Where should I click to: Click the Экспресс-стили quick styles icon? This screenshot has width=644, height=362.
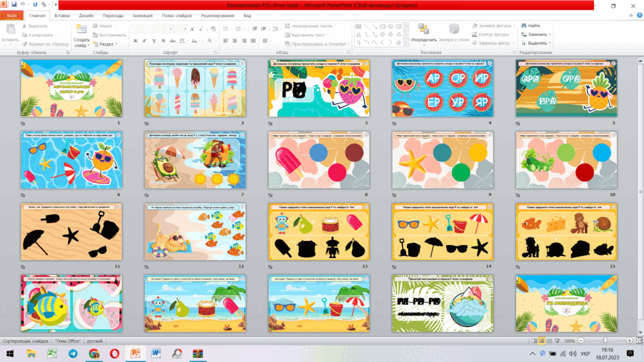click(454, 29)
